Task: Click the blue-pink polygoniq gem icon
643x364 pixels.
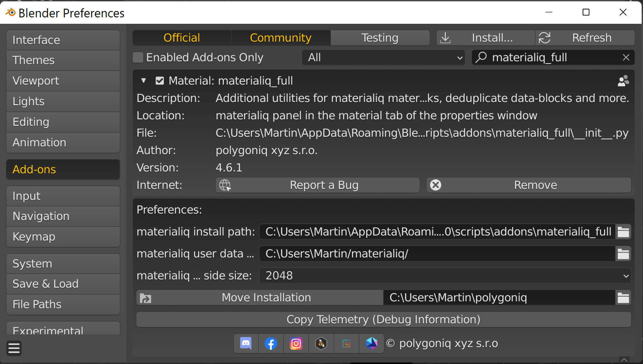Action: tap(372, 343)
